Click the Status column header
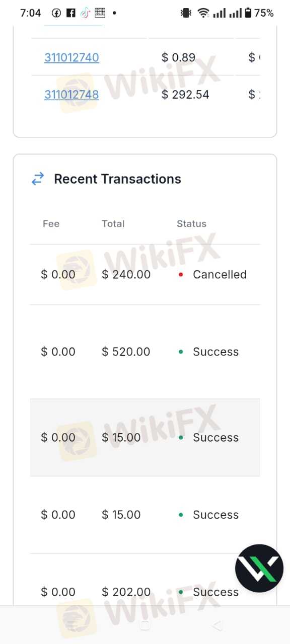The width and height of the screenshot is (290, 644). point(191,224)
